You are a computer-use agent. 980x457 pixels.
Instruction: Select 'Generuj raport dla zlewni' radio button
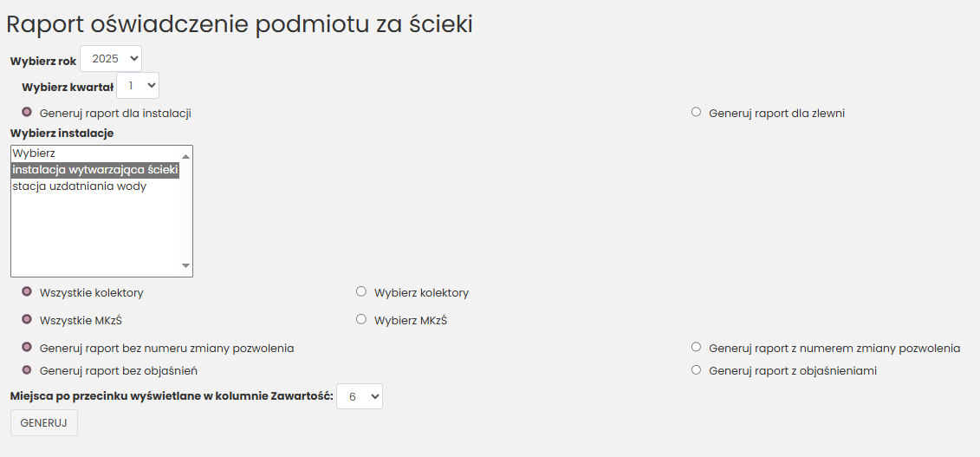(696, 112)
